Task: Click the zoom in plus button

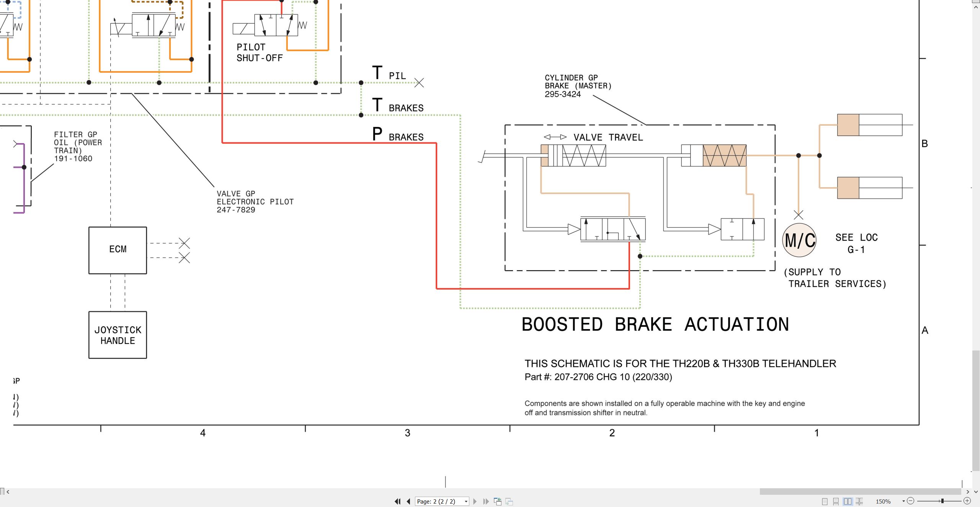Action: pos(967,501)
